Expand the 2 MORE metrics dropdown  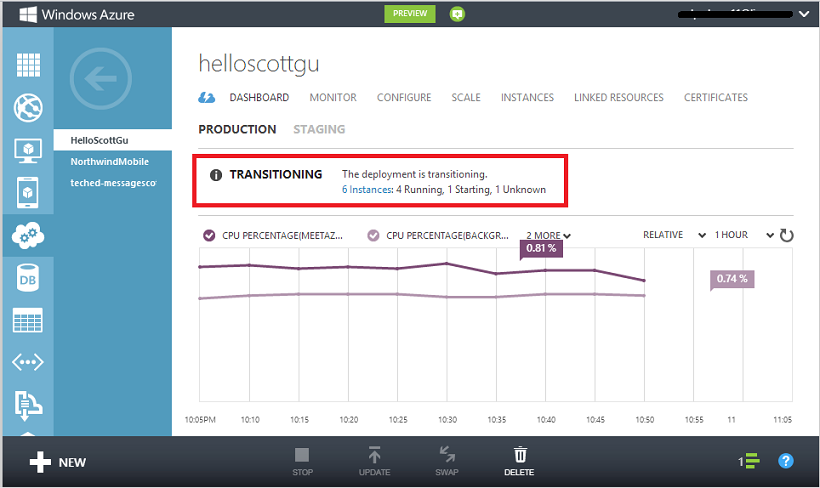pyautogui.click(x=548, y=235)
